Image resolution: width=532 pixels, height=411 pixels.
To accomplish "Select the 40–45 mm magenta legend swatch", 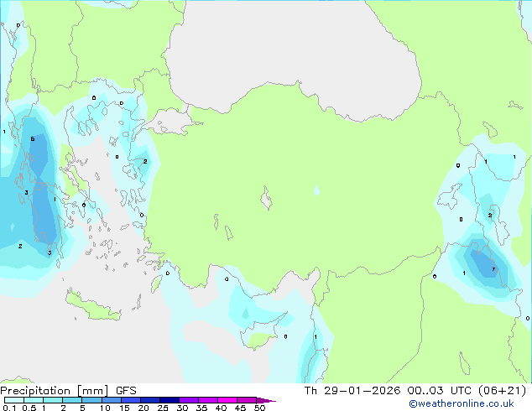I will click(x=227, y=400).
